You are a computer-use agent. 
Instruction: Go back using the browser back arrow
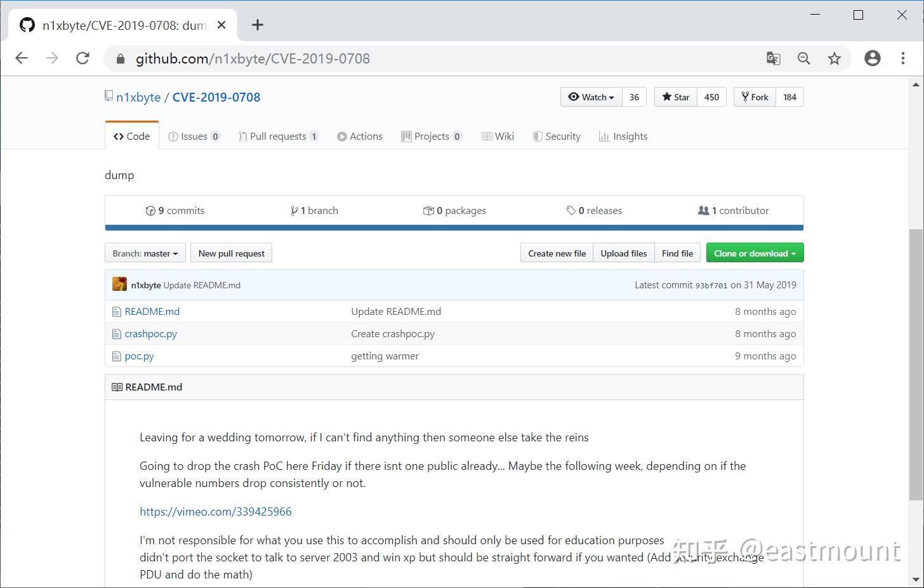(22, 58)
